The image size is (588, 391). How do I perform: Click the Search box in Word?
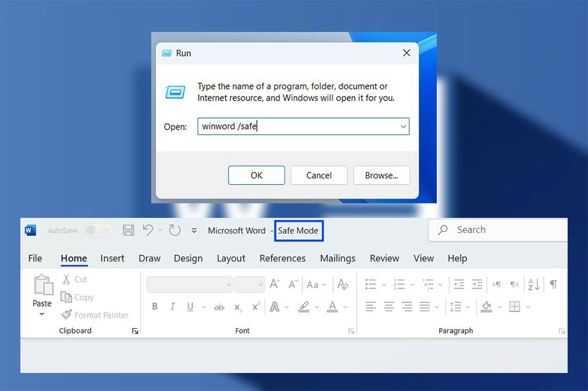point(500,229)
